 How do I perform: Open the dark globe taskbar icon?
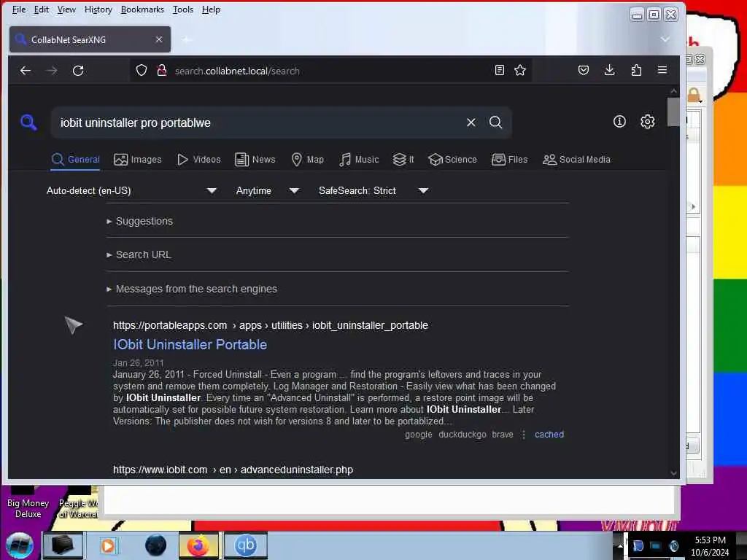point(155,545)
